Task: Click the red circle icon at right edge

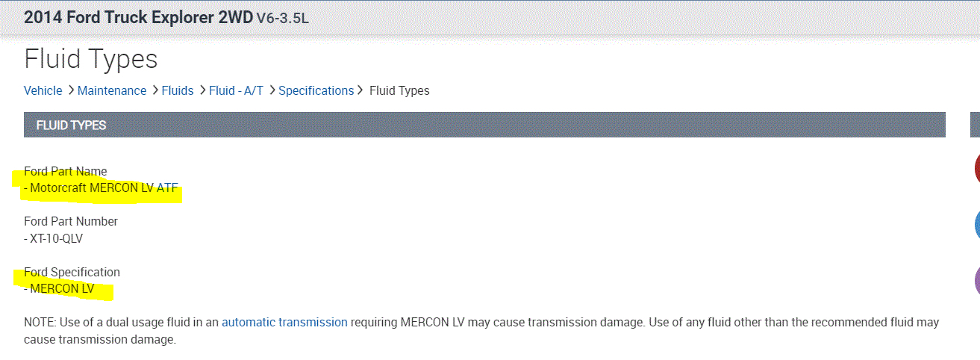Action: tap(976, 168)
